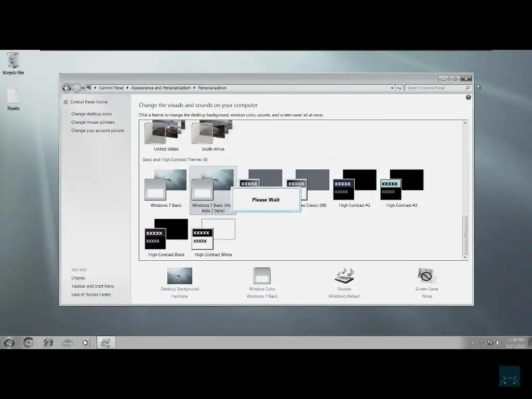
Task: Click the Personalization taskbar button
Action: click(106, 343)
